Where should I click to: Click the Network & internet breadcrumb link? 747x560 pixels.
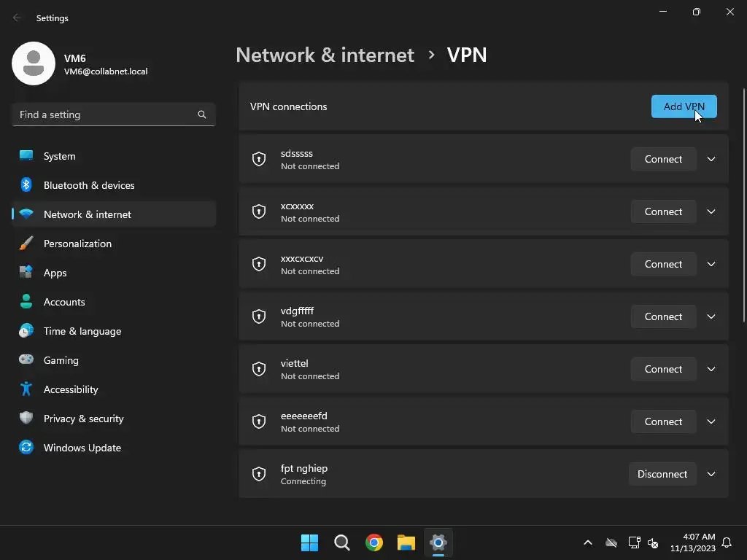325,55
